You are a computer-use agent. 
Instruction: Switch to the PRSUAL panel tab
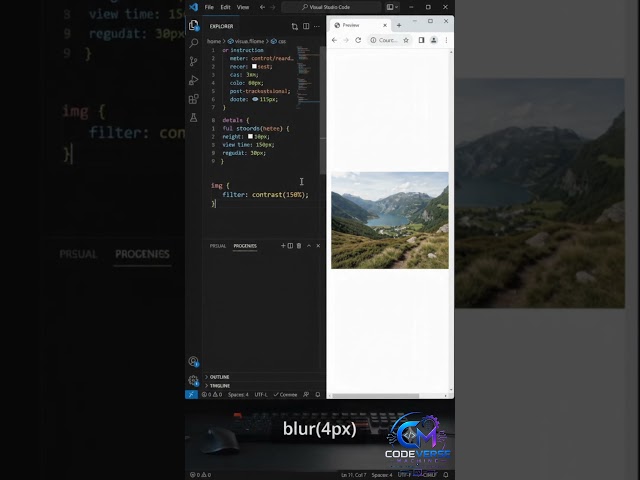218,246
